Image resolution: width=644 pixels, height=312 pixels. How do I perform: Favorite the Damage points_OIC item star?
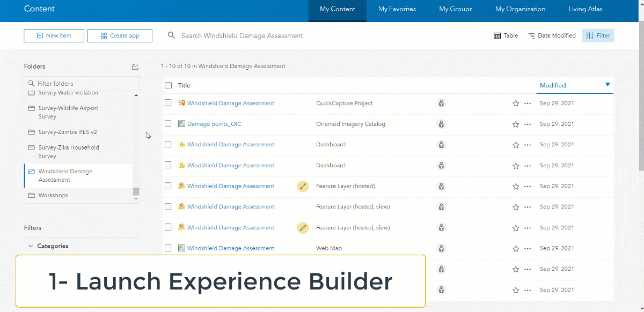[x=516, y=124]
